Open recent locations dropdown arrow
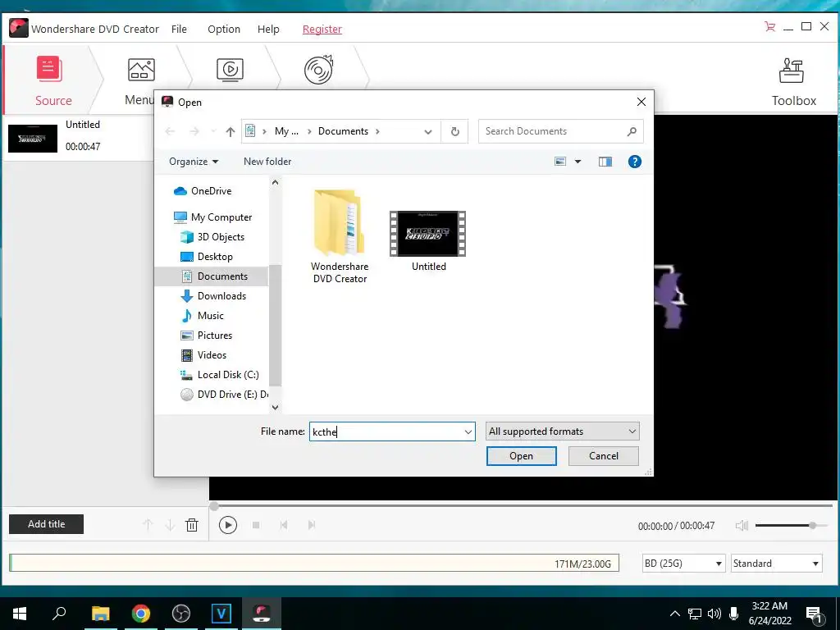Image resolution: width=840 pixels, height=630 pixels. 213,131
